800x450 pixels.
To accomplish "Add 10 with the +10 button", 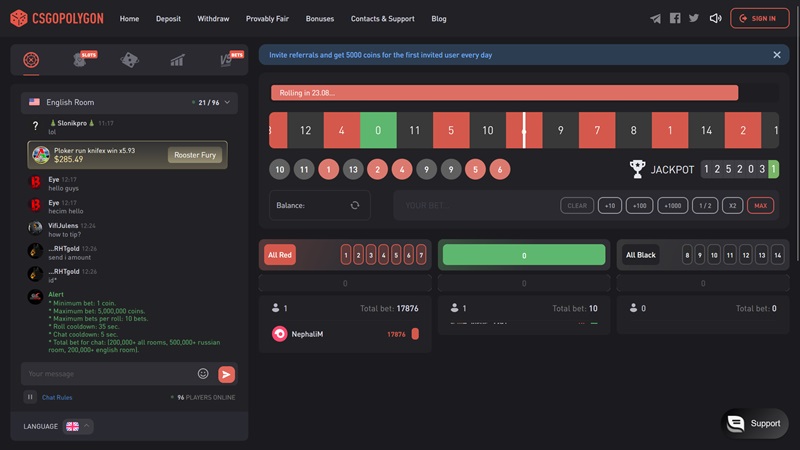I will 610,206.
